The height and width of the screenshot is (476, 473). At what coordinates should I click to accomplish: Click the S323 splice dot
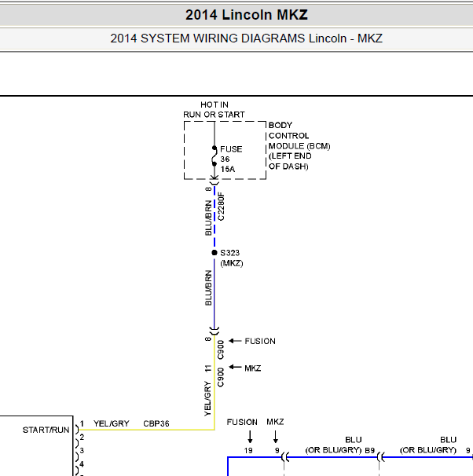(214, 253)
